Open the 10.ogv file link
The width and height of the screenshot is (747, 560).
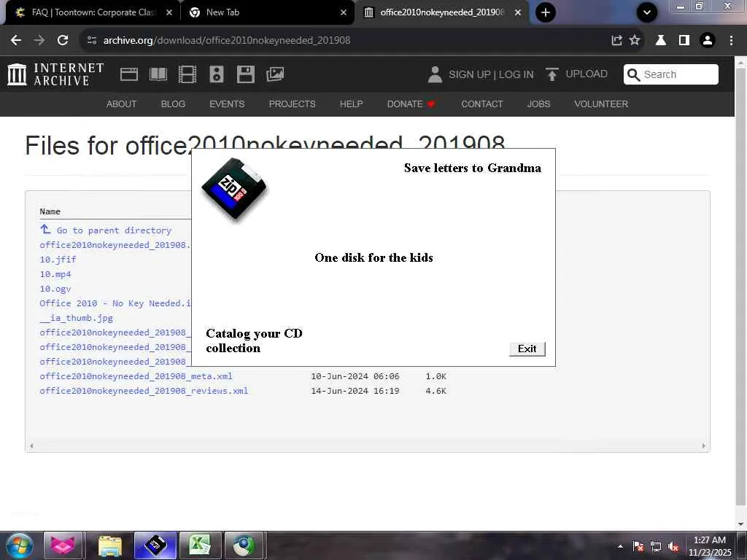(x=55, y=289)
